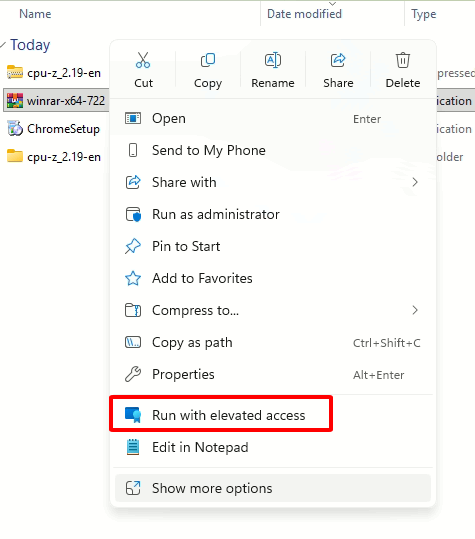Sort by the Date modified column header

click(304, 14)
